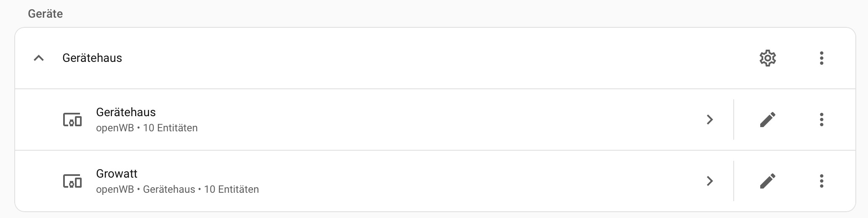Image resolution: width=868 pixels, height=218 pixels.
Task: Click "10 Entitäten" text in Growatt row
Action: [231, 189]
